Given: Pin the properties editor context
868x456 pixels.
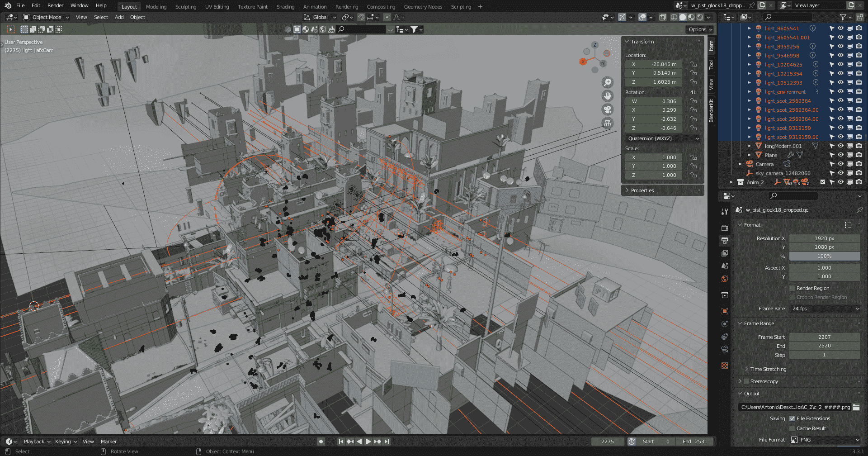Looking at the screenshot, I should click(x=859, y=210).
